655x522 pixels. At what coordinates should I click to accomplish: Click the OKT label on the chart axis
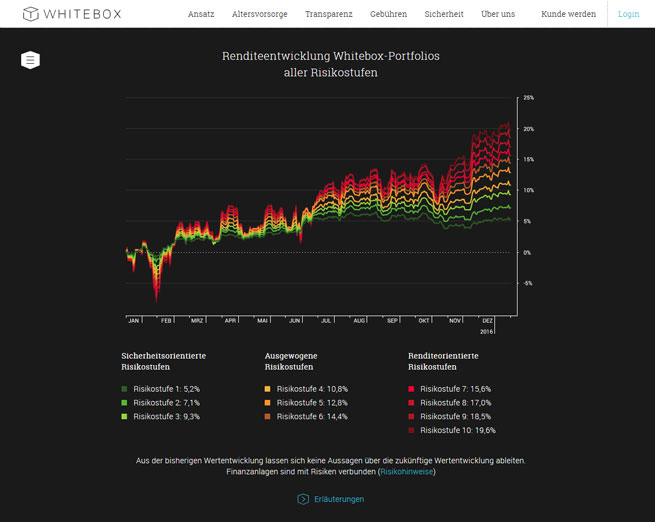[x=424, y=321]
